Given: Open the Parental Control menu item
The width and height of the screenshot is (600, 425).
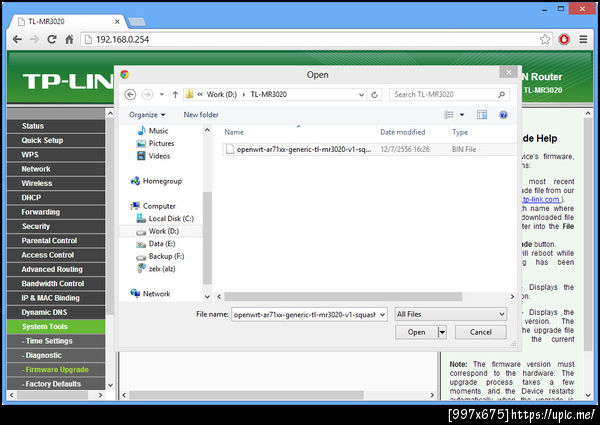Looking at the screenshot, I should (56, 241).
